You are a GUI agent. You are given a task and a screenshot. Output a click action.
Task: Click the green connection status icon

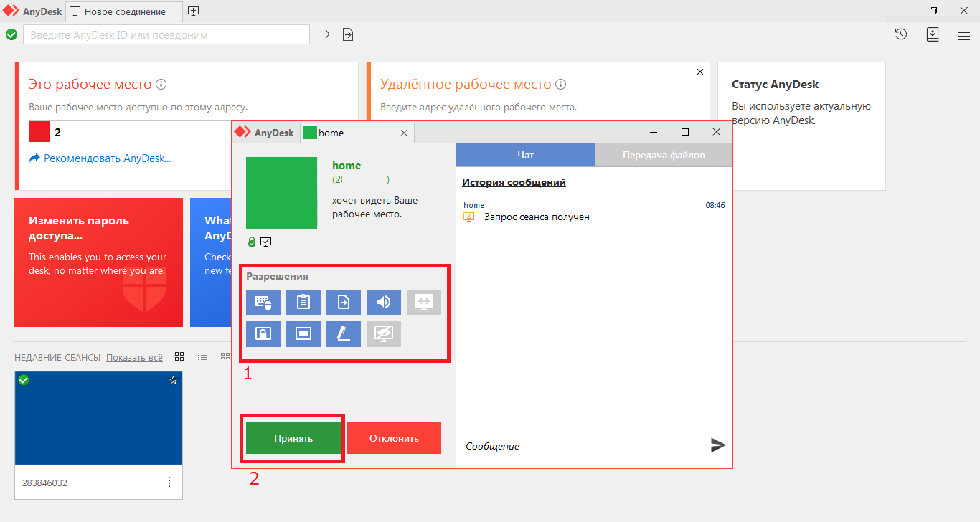coord(11,34)
